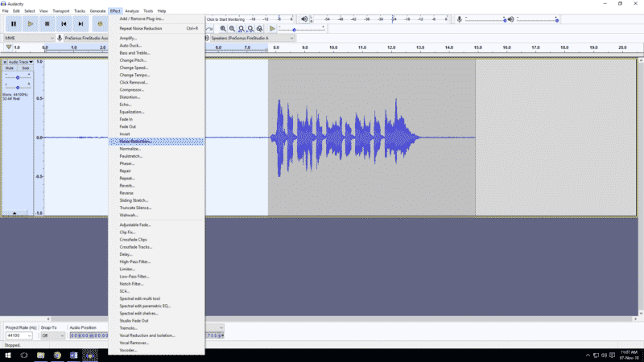The image size is (644, 362).
Task: Mute the audio track
Action: (10, 68)
